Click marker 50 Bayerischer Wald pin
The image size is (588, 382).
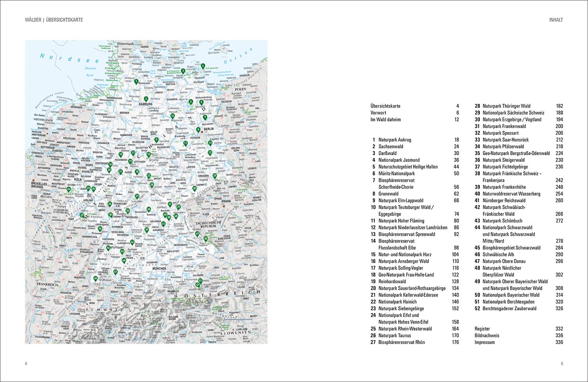(x=205, y=239)
